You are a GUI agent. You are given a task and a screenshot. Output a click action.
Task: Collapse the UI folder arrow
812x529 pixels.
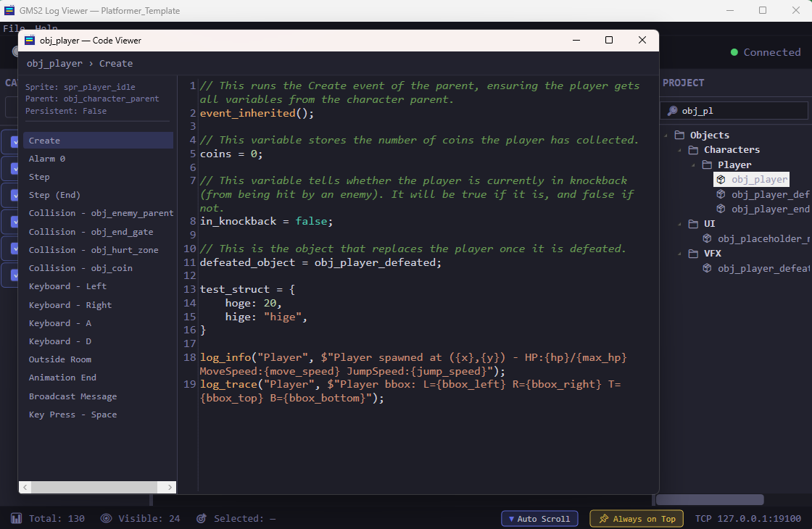[679, 224]
